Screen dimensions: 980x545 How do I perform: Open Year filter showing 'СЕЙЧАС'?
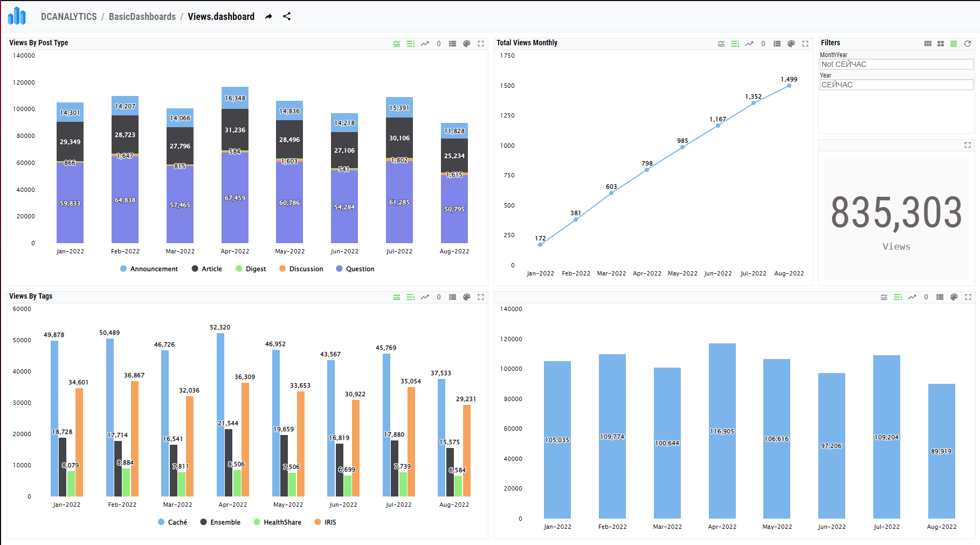point(896,85)
